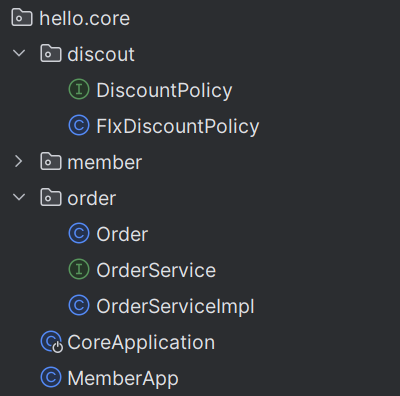Collapse the discout package chevron
This screenshot has height=396, width=400.
click(x=19, y=53)
